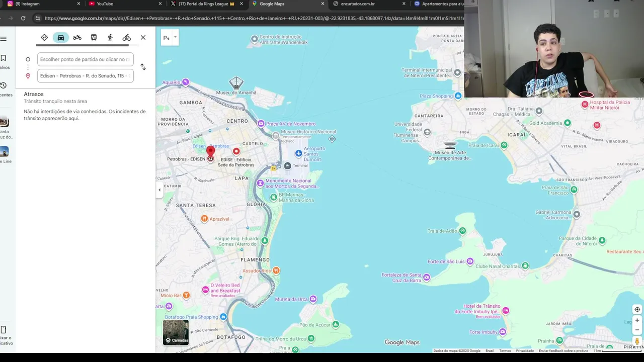
Task: Select bicycle travel mode
Action: tap(127, 38)
